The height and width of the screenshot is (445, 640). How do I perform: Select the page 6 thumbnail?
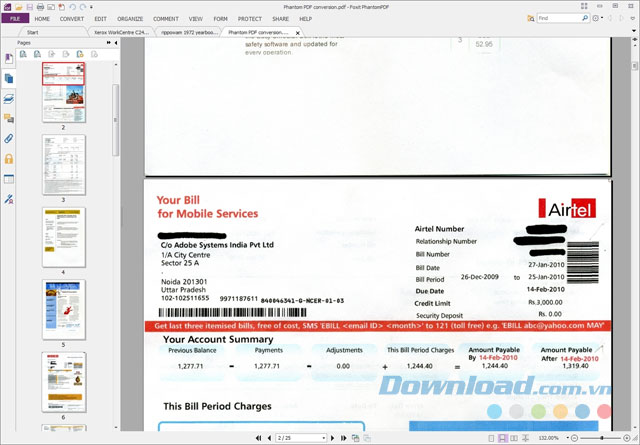pos(64,382)
